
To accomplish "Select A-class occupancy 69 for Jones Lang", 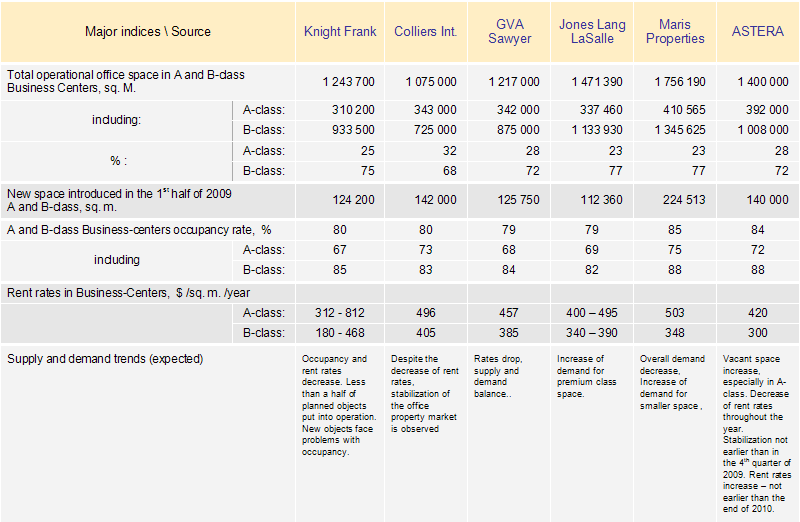I will 592,250.
